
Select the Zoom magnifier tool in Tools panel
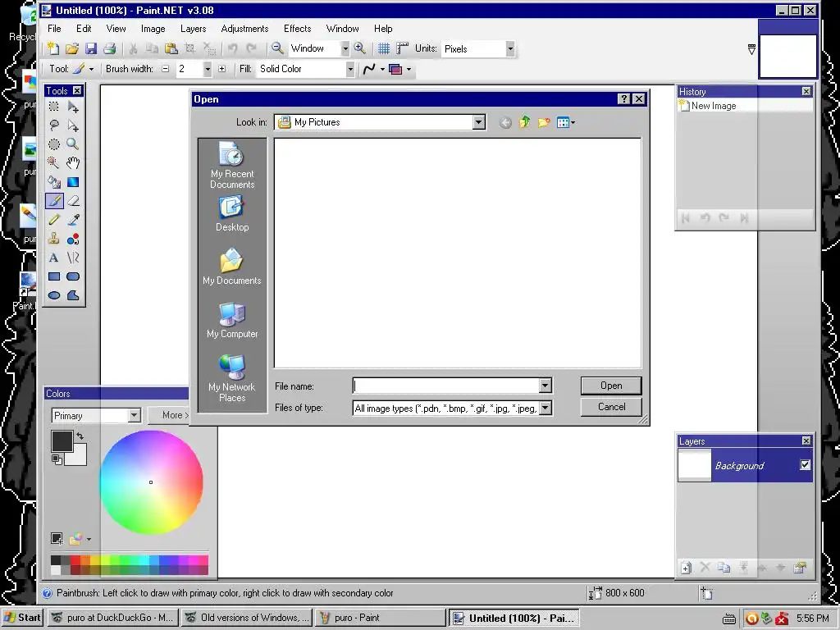pos(73,144)
